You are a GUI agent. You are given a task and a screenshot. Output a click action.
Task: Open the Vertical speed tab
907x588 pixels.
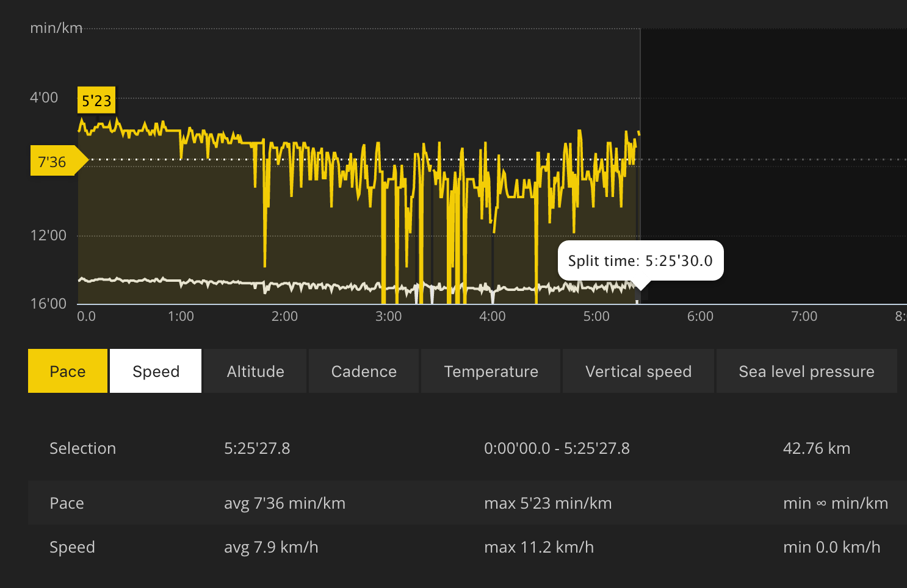point(638,371)
